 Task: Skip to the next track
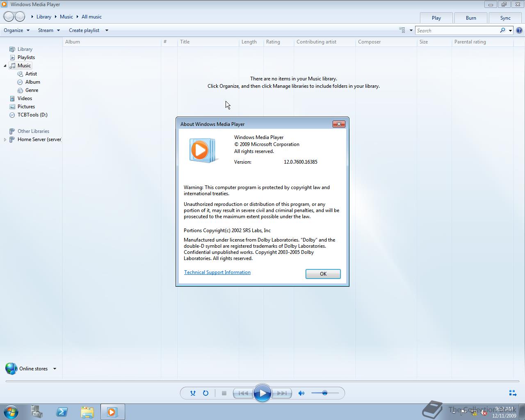(282, 393)
